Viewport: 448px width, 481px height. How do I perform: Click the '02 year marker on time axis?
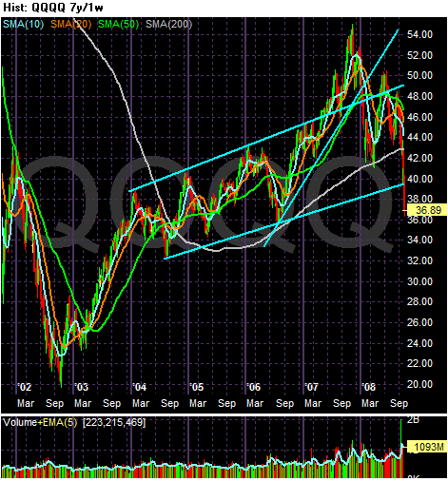point(25,387)
